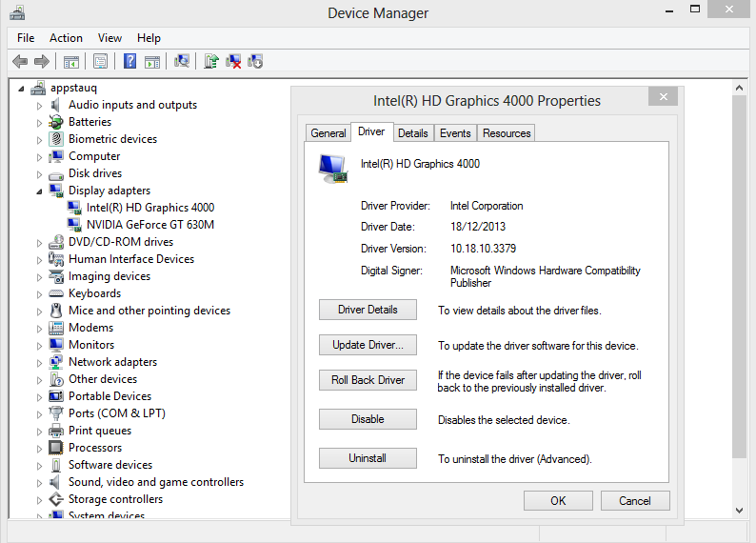The width and height of the screenshot is (756, 543).
Task: Select the NVIDIA GeForce GT 630M device
Action: point(149,225)
